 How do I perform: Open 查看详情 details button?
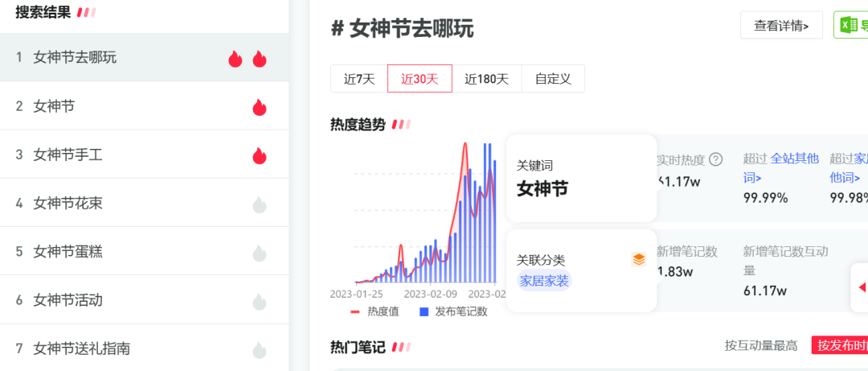click(780, 25)
